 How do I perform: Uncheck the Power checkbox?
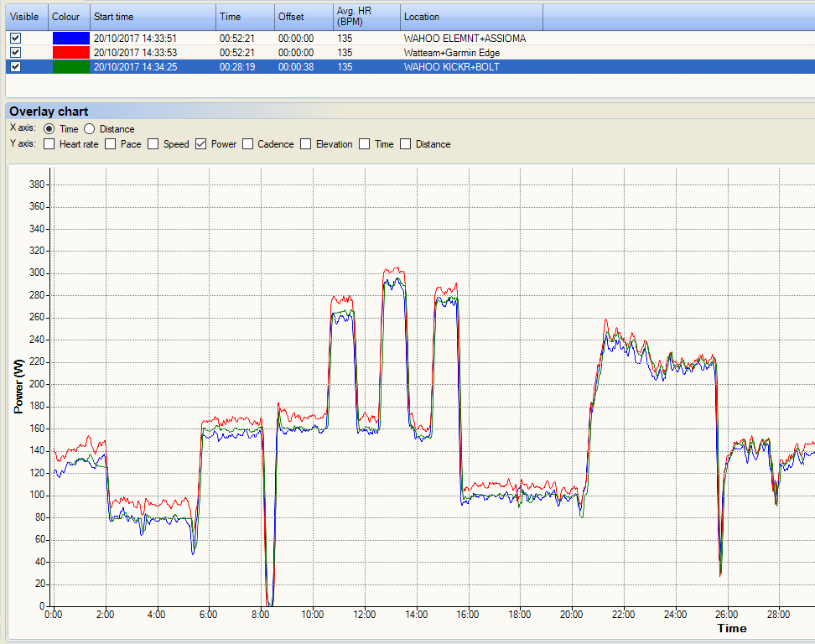tap(200, 144)
